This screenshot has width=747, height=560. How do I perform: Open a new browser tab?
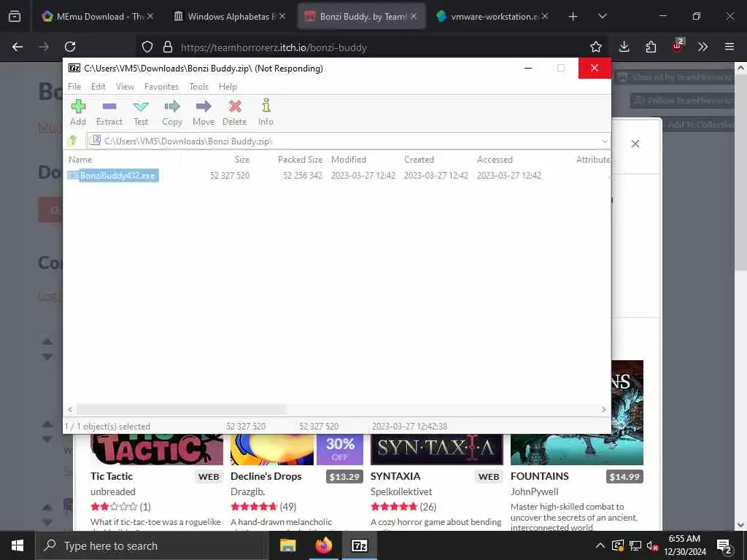[573, 17]
